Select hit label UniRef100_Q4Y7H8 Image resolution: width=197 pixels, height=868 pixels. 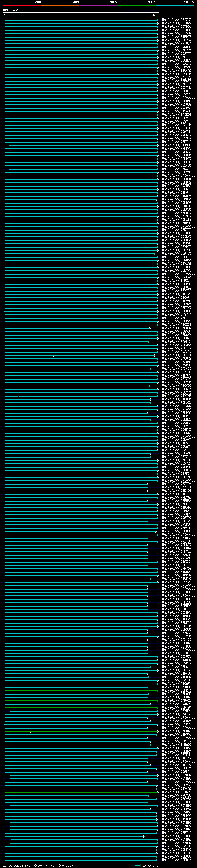pyautogui.click(x=176, y=396)
